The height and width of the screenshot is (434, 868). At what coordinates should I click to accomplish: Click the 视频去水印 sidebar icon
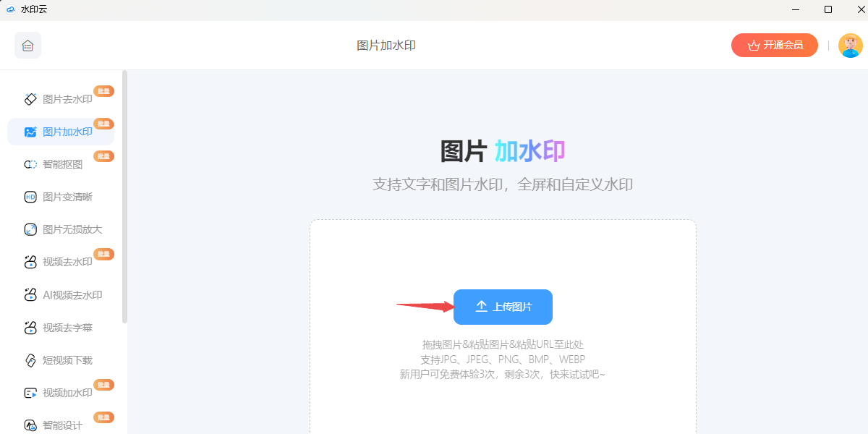[x=30, y=262]
